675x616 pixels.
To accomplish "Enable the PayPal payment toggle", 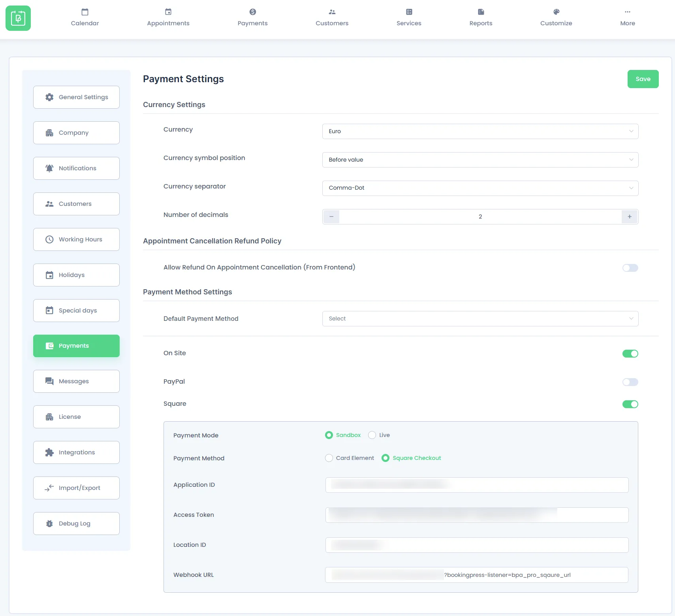I will coord(630,382).
